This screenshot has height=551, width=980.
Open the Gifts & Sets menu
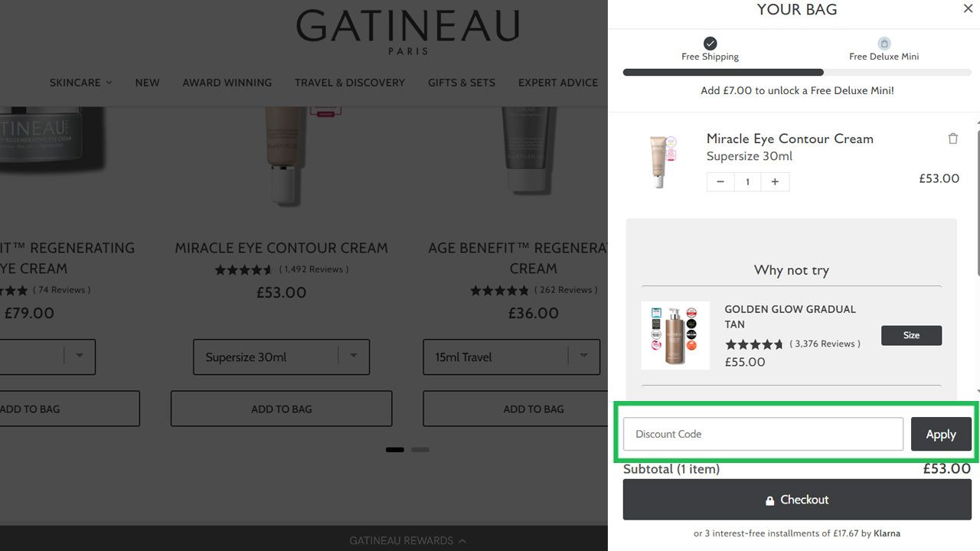tap(462, 83)
